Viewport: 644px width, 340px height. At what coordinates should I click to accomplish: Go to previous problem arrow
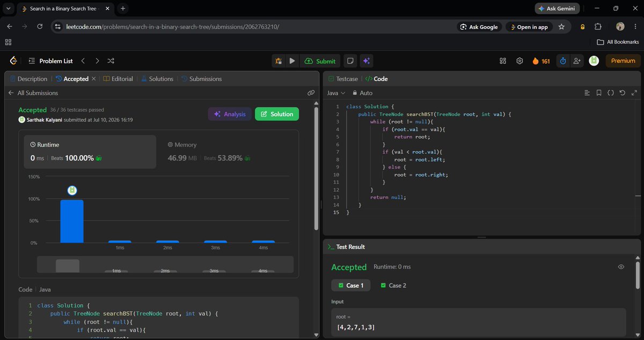[x=83, y=61]
